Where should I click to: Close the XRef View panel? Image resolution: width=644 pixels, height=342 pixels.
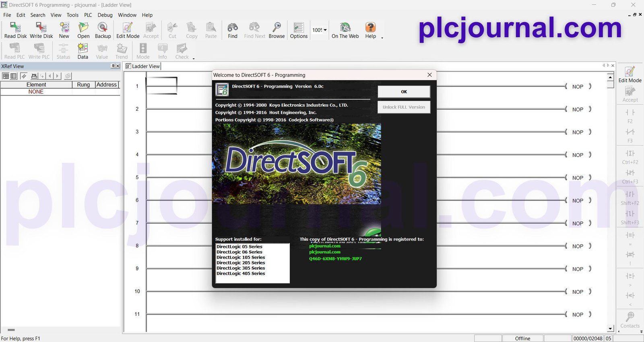118,66
